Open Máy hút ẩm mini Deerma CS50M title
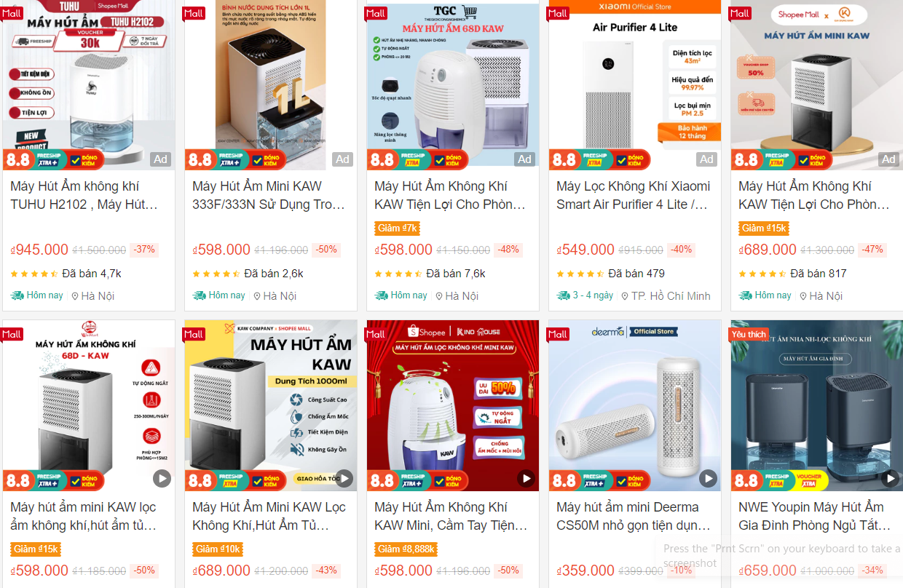 [x=633, y=516]
